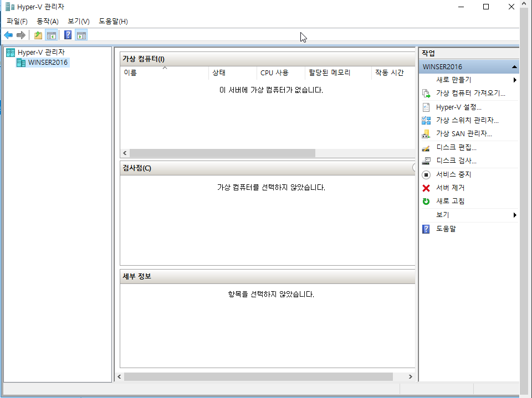Open the 보기(V) menu
This screenshot has height=398, width=532.
click(78, 22)
